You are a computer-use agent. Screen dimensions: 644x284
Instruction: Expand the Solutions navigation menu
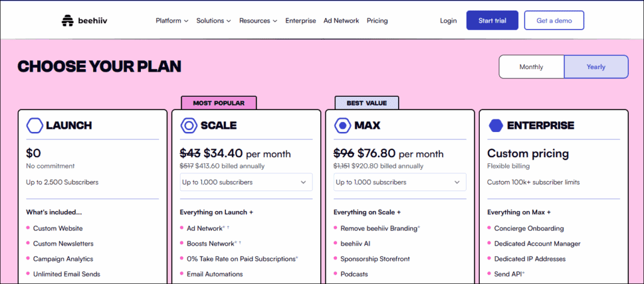213,21
